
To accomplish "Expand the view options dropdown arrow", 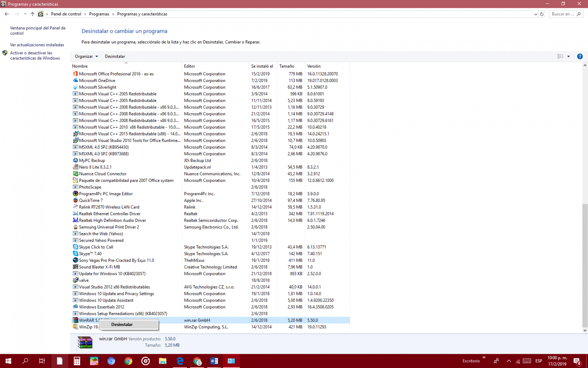I will pyautogui.click(x=568, y=56).
